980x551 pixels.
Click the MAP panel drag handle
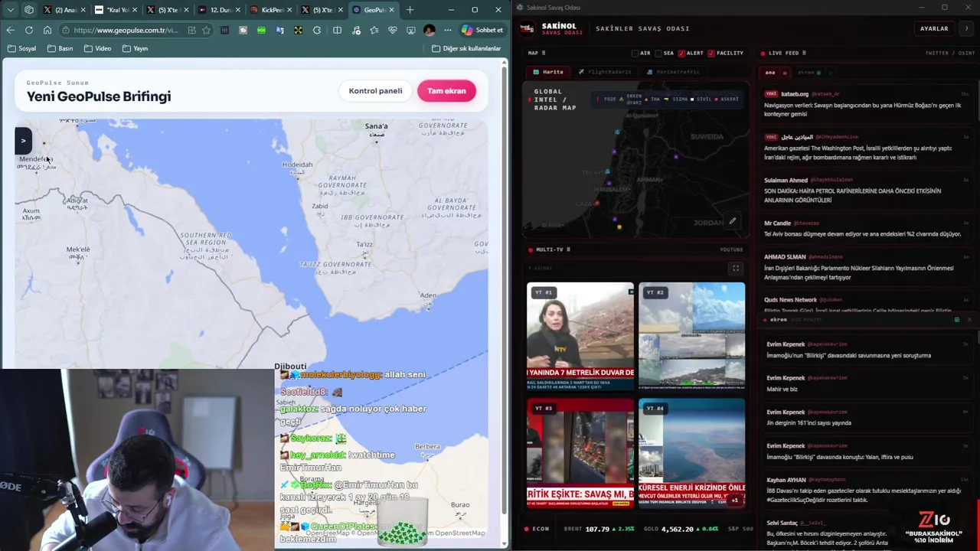[544, 53]
